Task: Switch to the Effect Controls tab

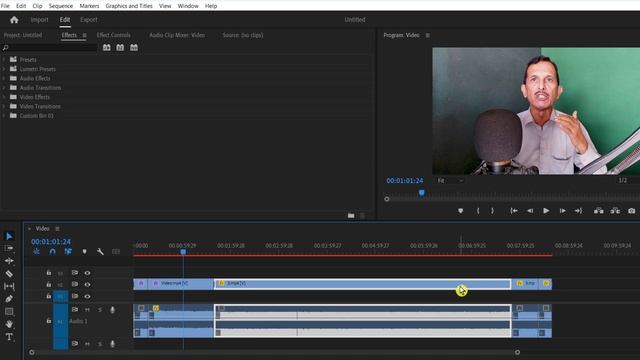Action: (x=113, y=35)
